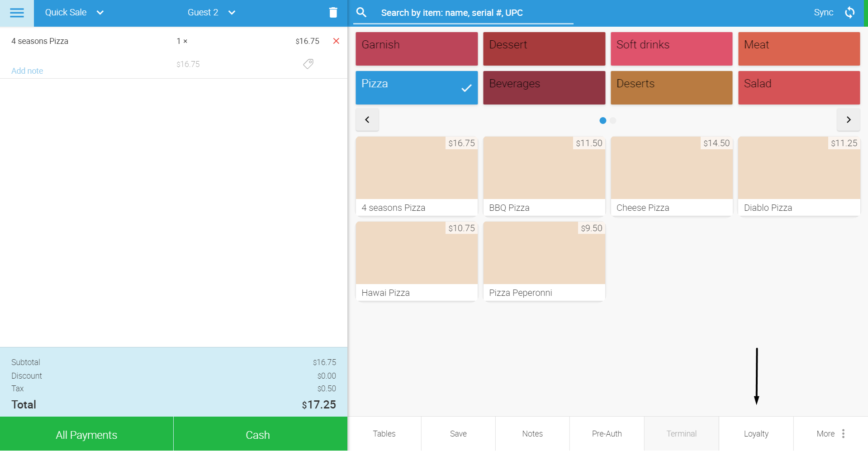The height and width of the screenshot is (451, 868).
Task: Open the discount tag icon on item
Action: tap(308, 64)
